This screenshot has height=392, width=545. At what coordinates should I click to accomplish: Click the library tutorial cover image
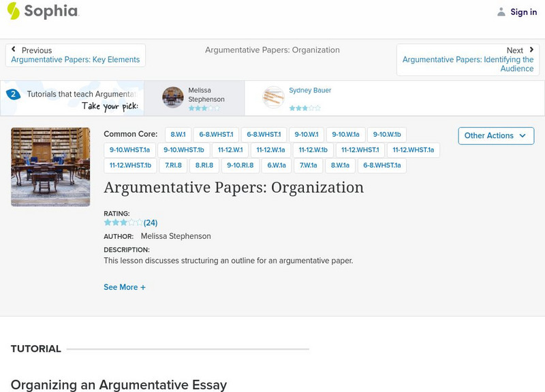(50, 167)
